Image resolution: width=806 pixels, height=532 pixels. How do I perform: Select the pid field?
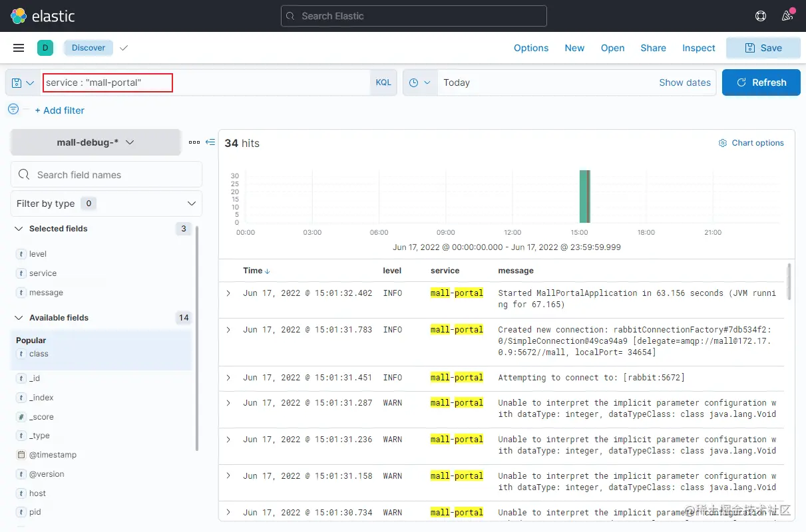35,512
